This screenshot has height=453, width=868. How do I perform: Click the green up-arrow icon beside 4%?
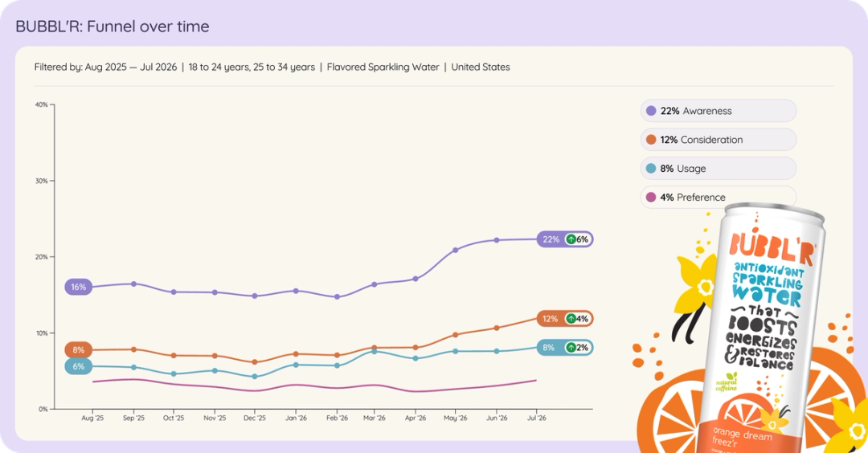tap(570, 319)
